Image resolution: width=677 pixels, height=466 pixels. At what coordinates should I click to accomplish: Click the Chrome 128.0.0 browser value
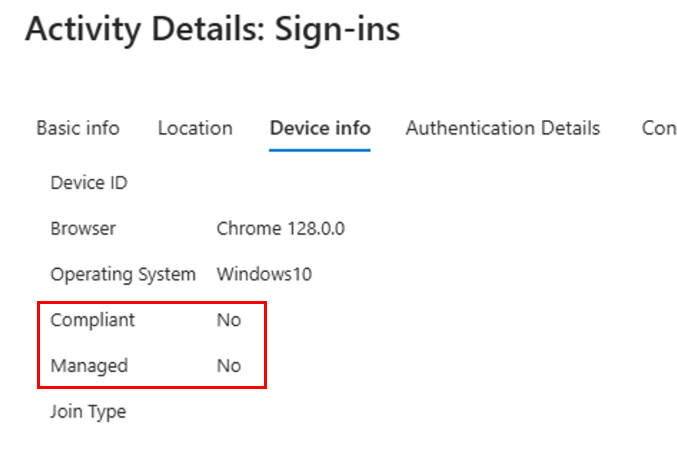point(280,228)
